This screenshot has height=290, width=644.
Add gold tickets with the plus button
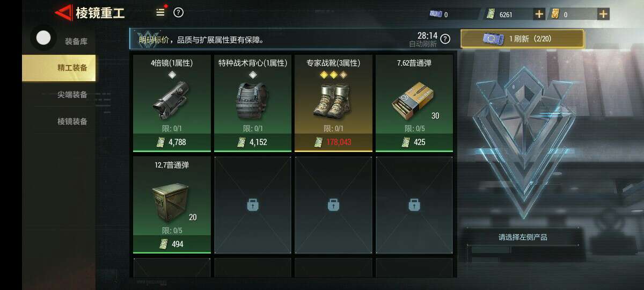(603, 14)
